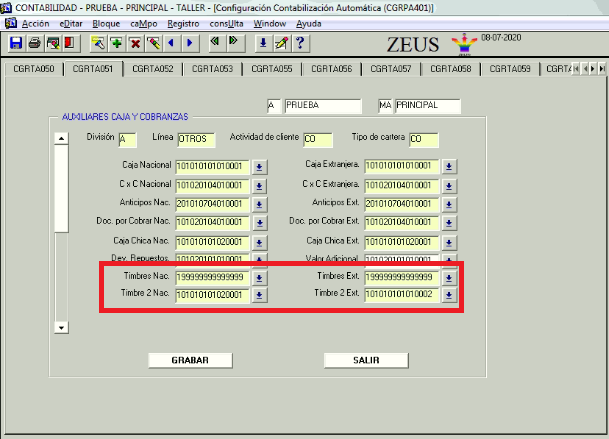Switch to the CGRTA055 tab
Screen dimensions: 609x439
pyautogui.click(x=272, y=69)
